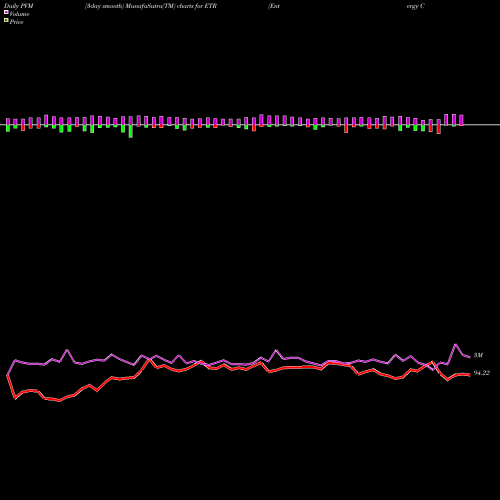Click the Price legend color swatch

6,20
